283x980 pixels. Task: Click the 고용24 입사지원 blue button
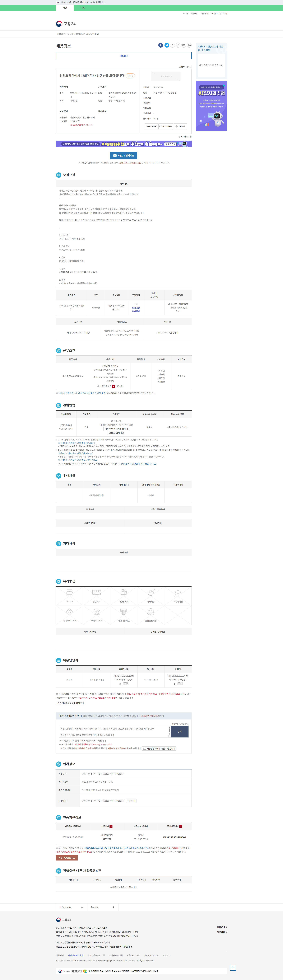(x=124, y=156)
